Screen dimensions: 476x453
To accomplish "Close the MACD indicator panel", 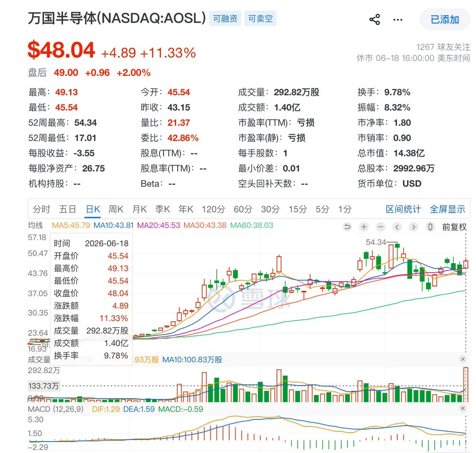I will (x=463, y=409).
